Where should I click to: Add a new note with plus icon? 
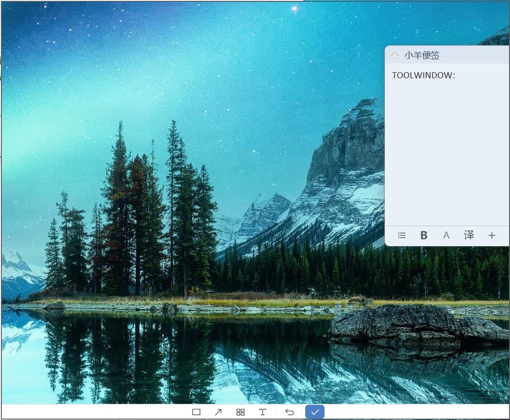(x=492, y=235)
